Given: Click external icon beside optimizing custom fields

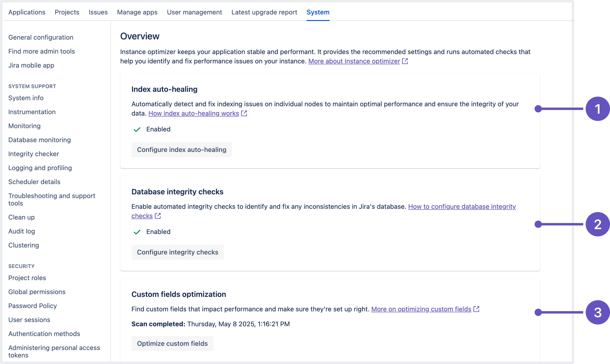Looking at the screenshot, I should 476,309.
